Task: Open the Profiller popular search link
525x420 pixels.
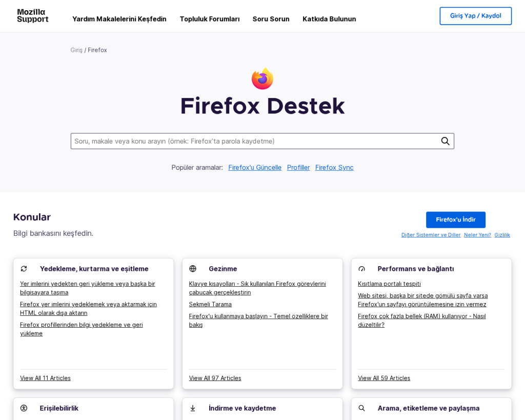Action: (298, 168)
